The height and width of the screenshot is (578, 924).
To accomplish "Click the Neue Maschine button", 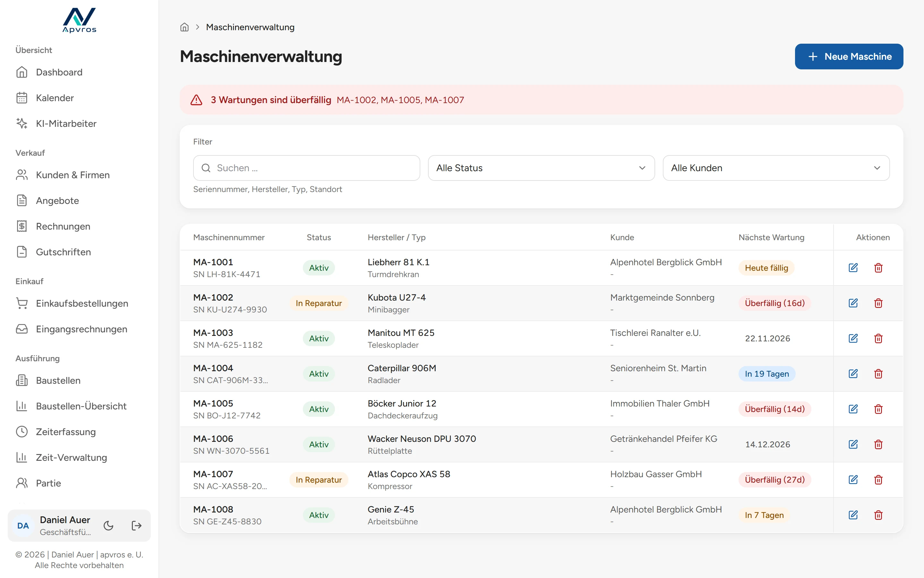I will coord(849,57).
